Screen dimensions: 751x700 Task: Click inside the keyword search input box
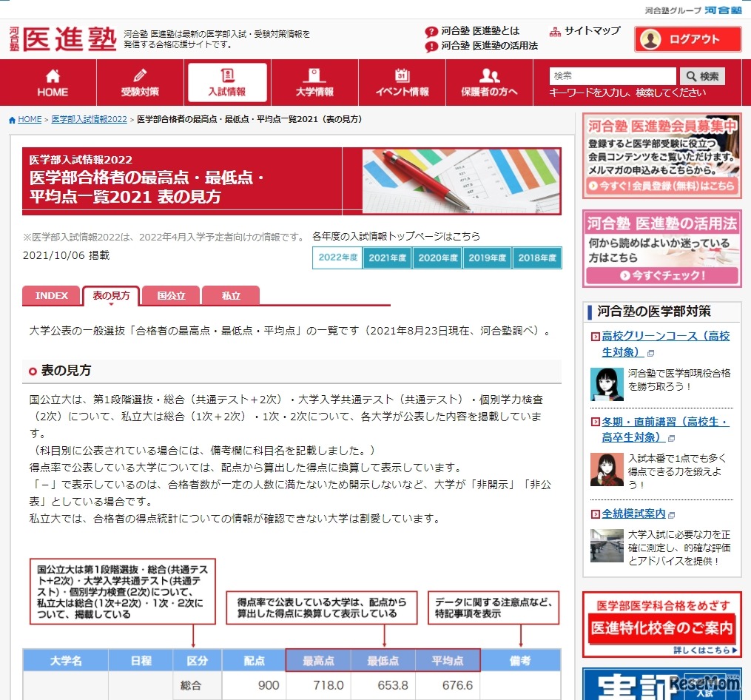point(612,75)
